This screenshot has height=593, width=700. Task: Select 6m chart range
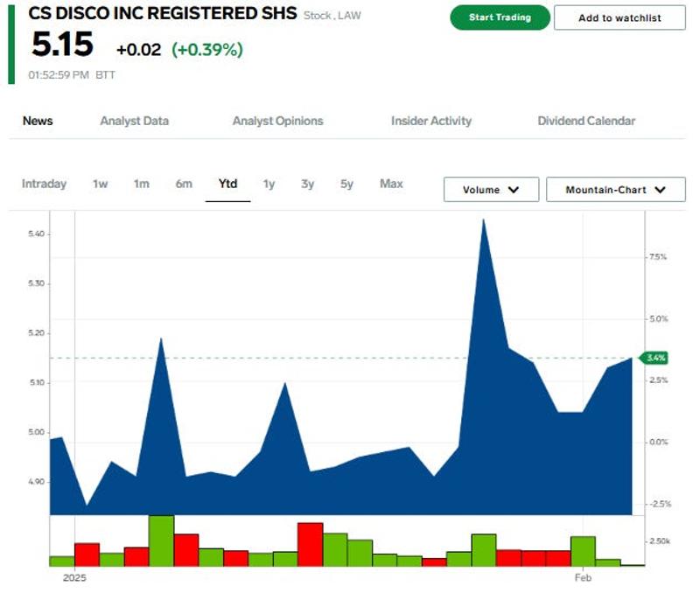click(x=184, y=184)
